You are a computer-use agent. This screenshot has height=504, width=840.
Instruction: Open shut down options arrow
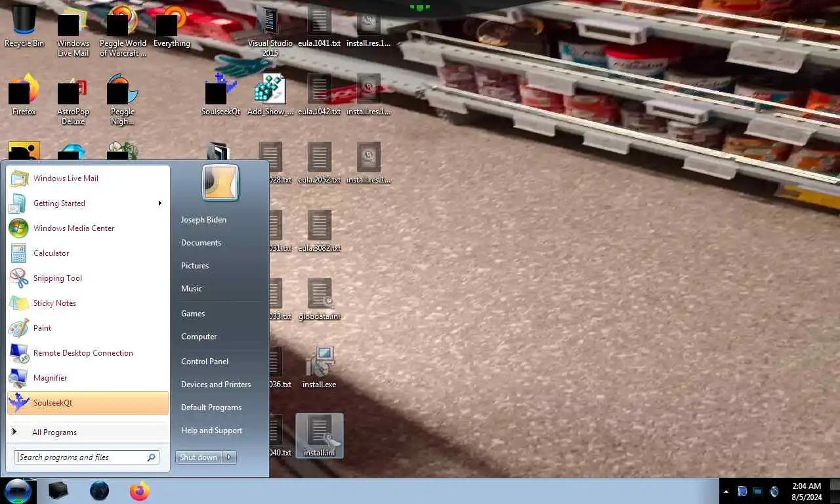229,457
